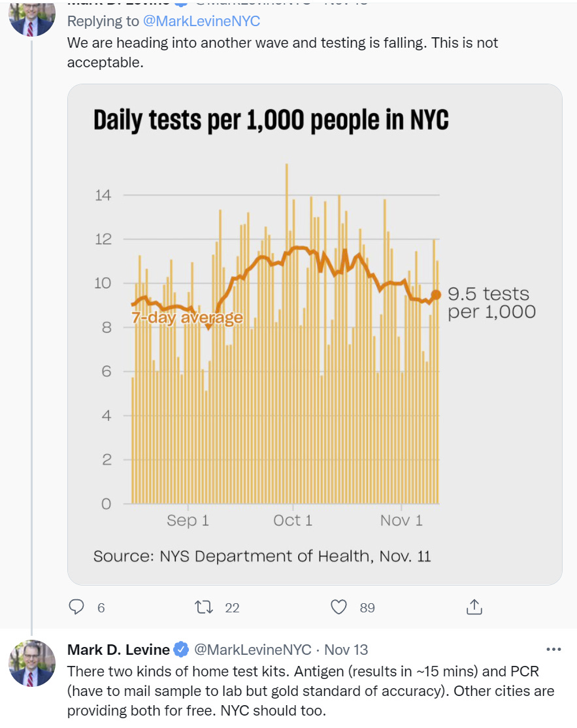Viewport: 577px width, 728px height.
Task: Click the '7-day average' chart label
Action: [187, 318]
